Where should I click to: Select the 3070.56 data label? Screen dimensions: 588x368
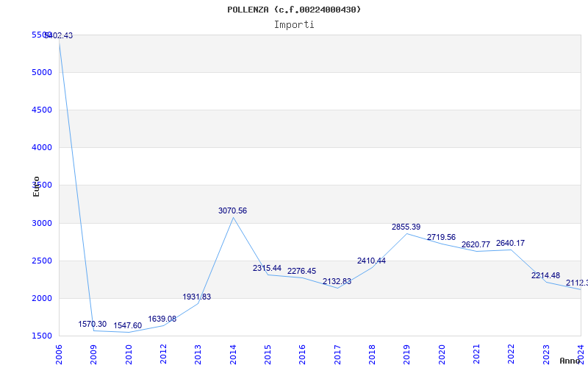(x=232, y=211)
